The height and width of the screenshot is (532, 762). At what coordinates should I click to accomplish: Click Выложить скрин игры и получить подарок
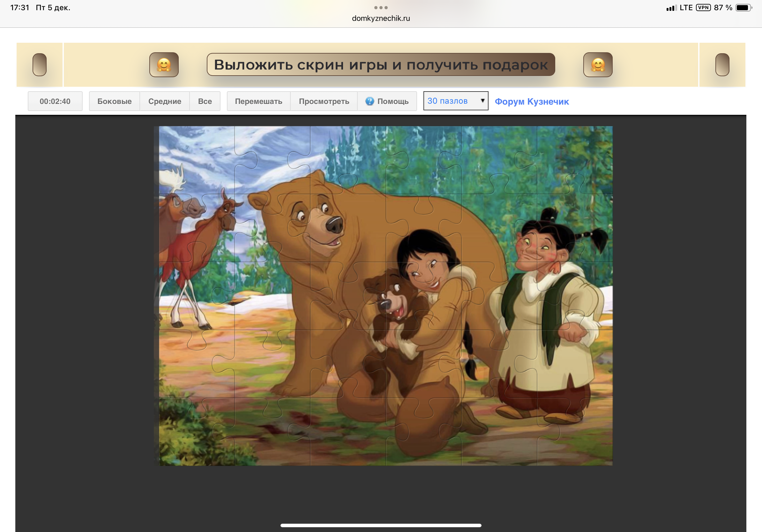click(381, 65)
